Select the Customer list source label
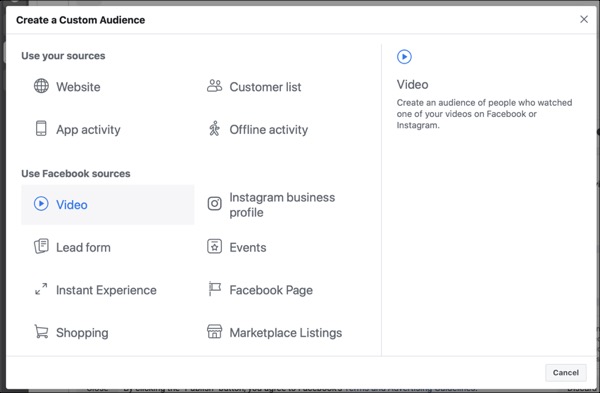This screenshot has width=600, height=393. click(x=265, y=87)
